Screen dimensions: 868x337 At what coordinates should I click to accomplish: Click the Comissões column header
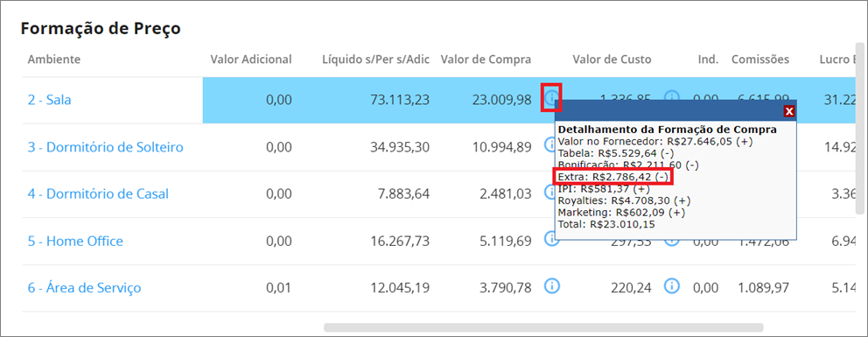[760, 59]
